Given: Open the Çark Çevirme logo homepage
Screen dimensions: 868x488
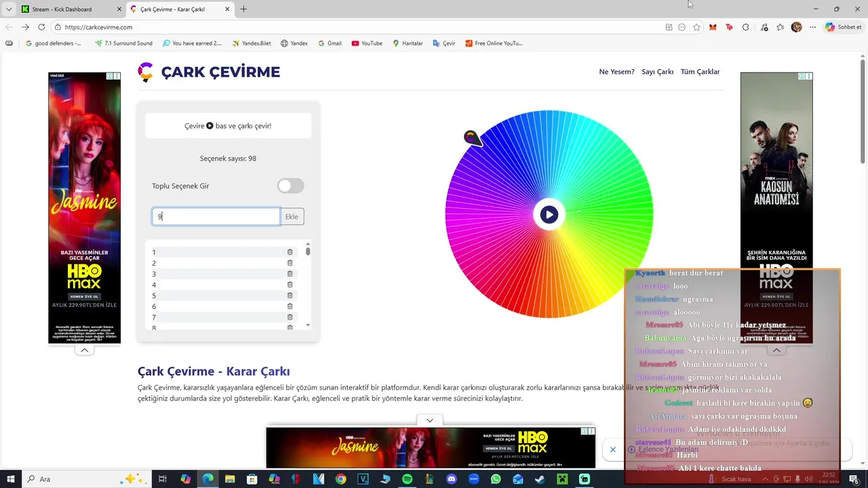Looking at the screenshot, I should click(x=209, y=72).
